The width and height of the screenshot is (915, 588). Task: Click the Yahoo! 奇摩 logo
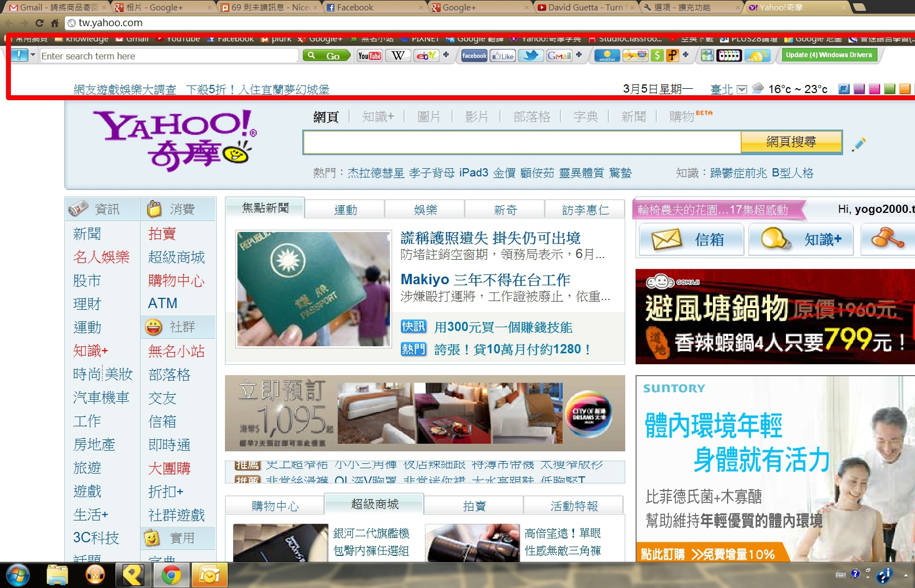click(174, 140)
